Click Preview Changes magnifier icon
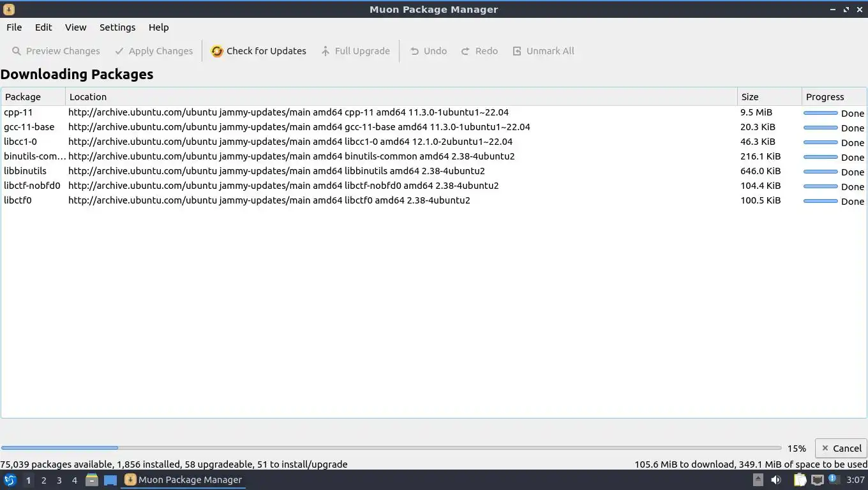Viewport: 868px width, 490px height. [17, 51]
